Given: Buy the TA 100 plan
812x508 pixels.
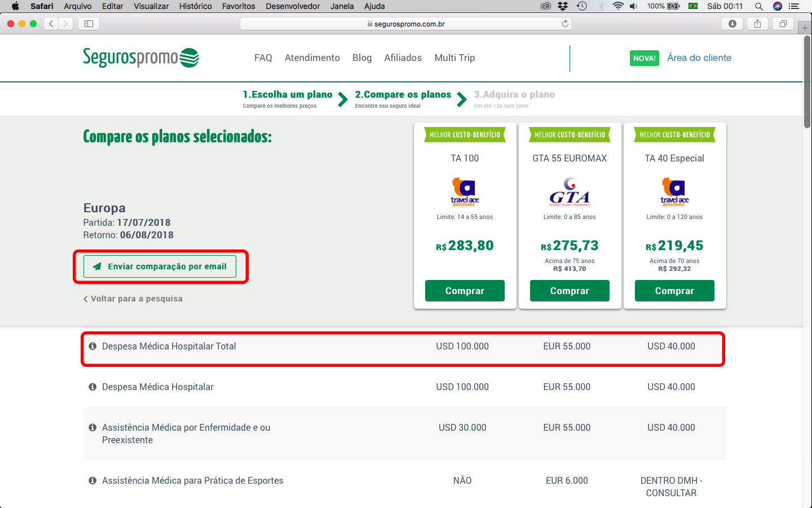Looking at the screenshot, I should point(465,291).
